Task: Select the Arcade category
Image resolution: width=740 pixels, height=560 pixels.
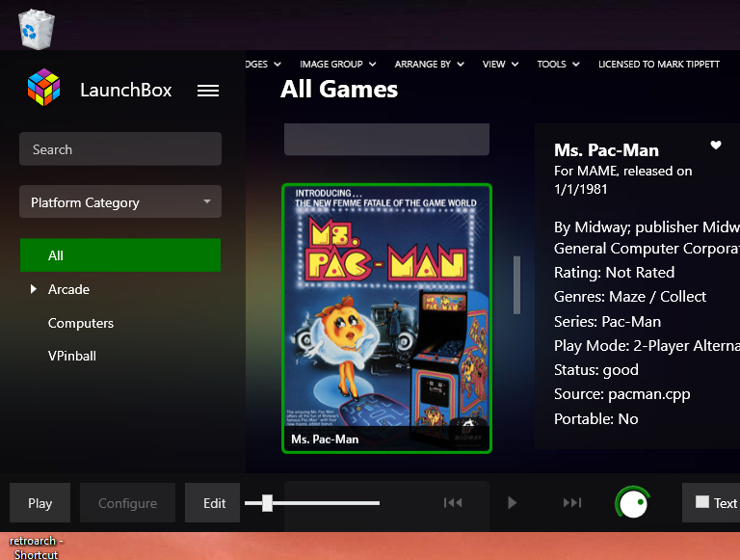Action: [69, 289]
